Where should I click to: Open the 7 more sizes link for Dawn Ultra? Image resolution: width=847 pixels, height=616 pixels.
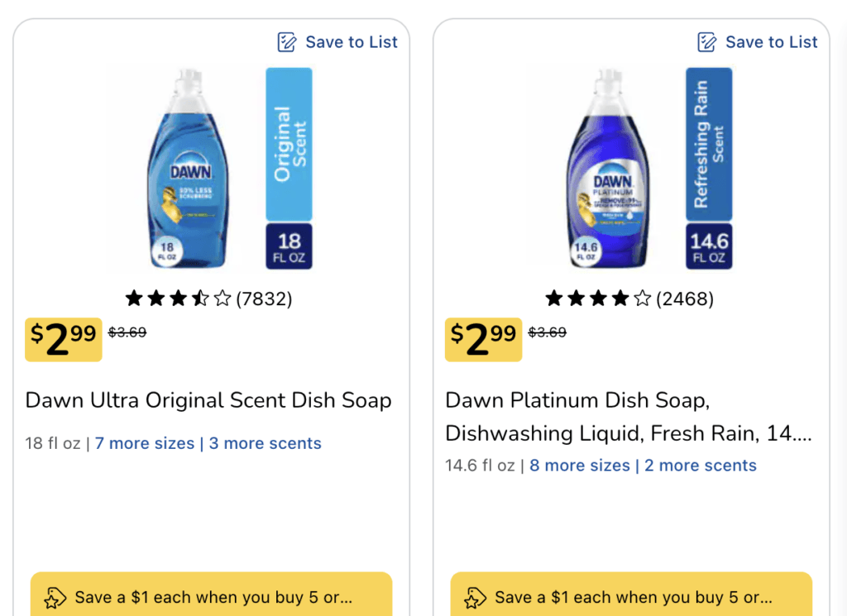(145, 443)
